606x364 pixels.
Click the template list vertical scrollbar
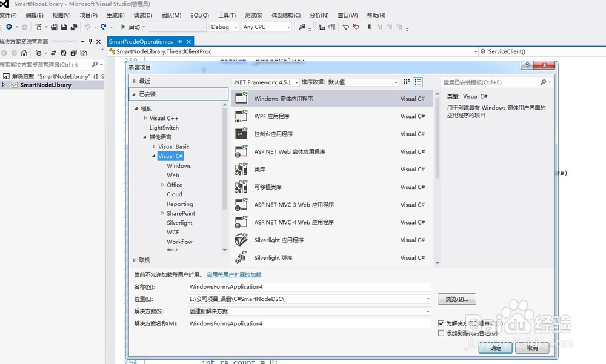(438, 137)
